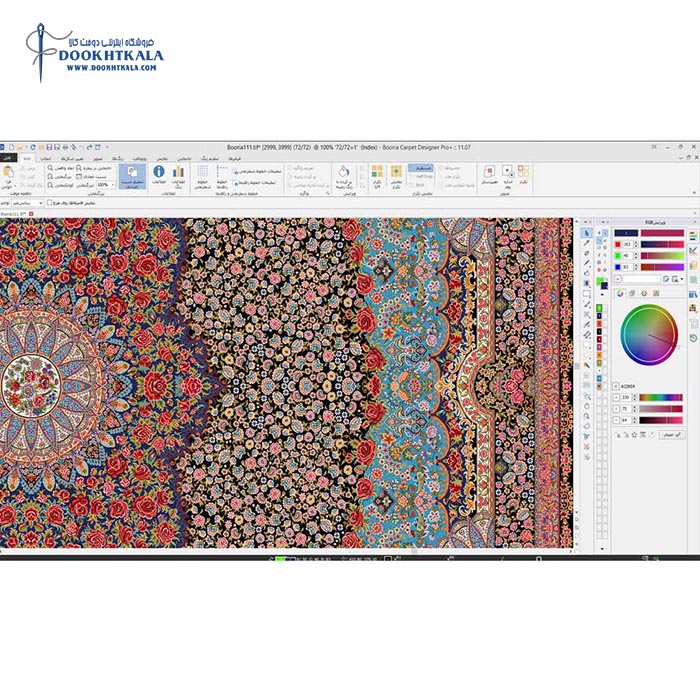This screenshot has height=700, width=700.
Task: Click the star icon below the HSB sliders
Action: (x=634, y=434)
